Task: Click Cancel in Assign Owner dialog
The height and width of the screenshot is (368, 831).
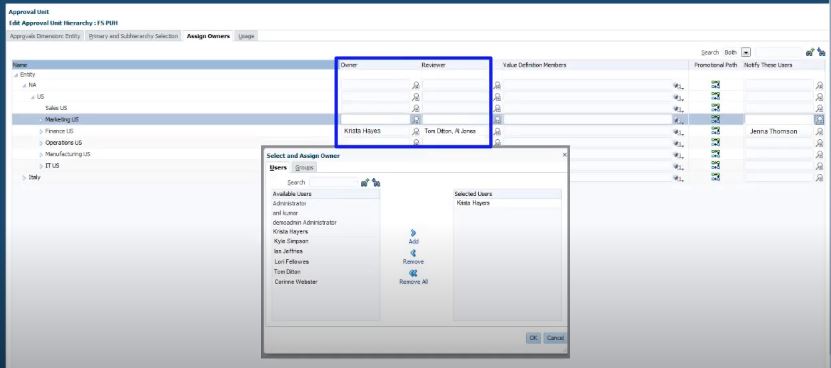Action: (x=555, y=338)
